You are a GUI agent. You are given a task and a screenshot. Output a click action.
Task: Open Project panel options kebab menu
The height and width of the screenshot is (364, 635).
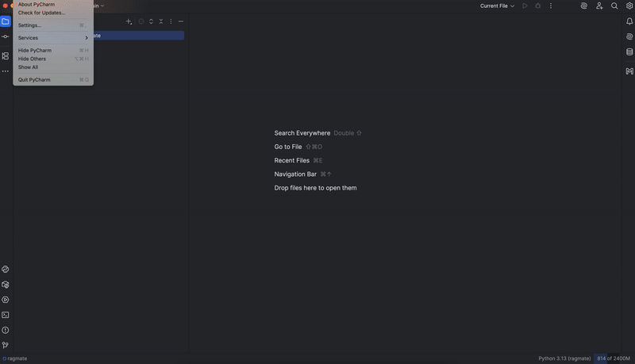(x=171, y=21)
